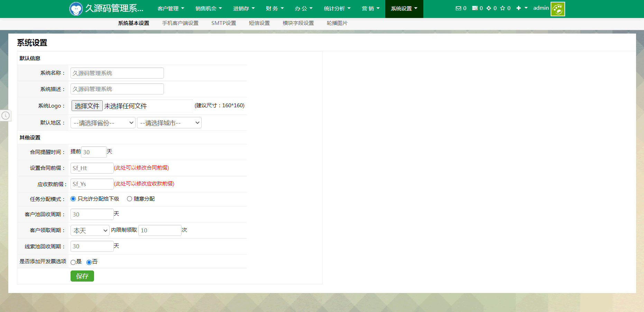Click the admin avatar paw image

558,9
